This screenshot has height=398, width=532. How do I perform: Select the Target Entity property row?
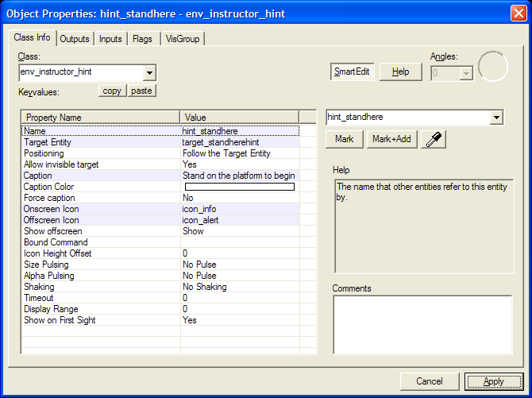(160, 142)
